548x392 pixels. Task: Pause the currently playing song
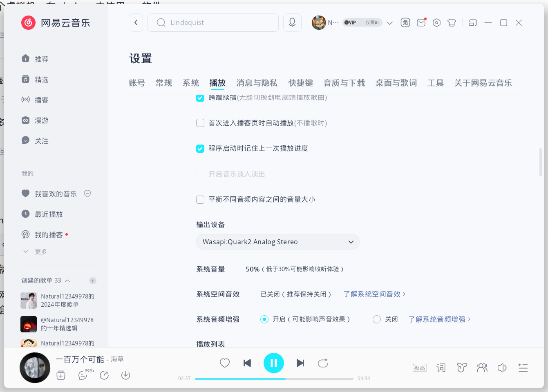point(274,363)
